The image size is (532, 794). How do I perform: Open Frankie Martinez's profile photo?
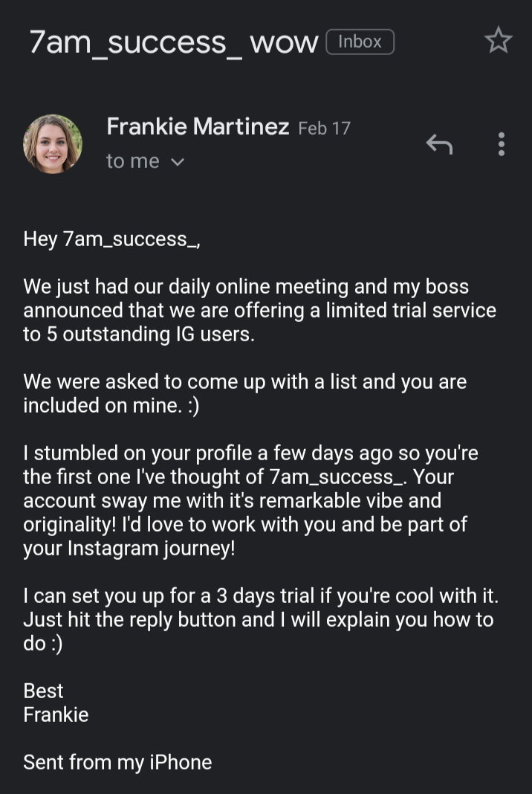click(x=53, y=144)
